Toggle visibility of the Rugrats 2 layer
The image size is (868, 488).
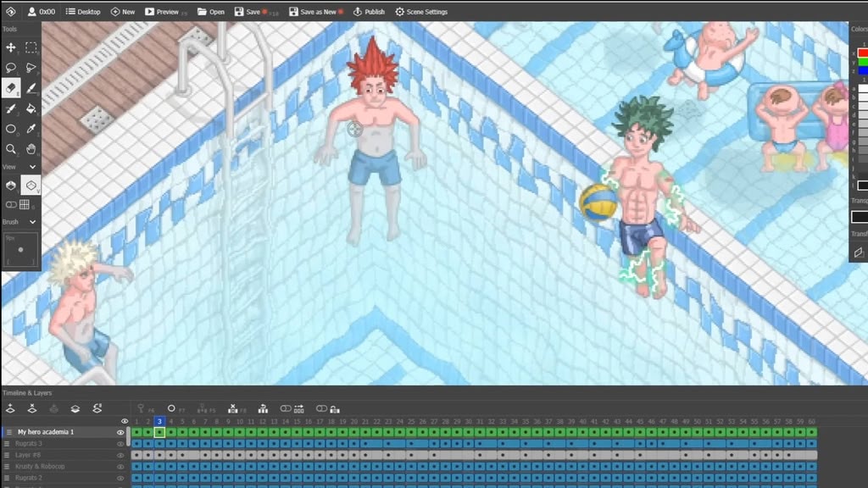click(120, 478)
